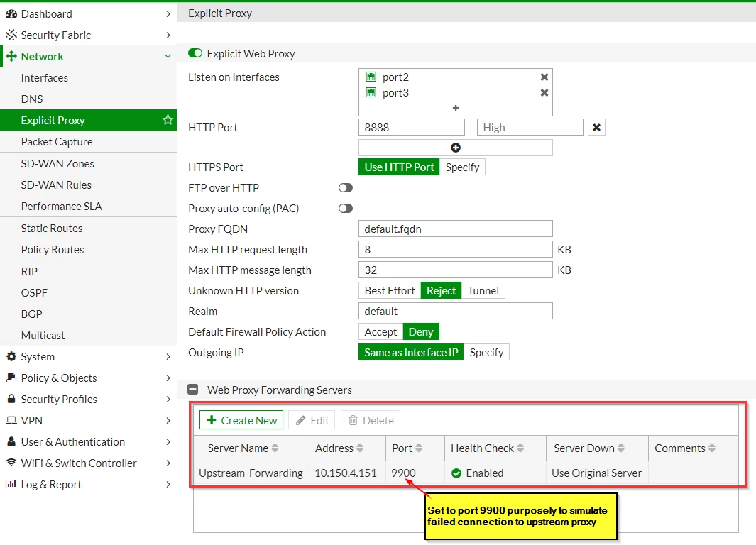Remove port3 from Listen on Interfaces

(x=544, y=92)
